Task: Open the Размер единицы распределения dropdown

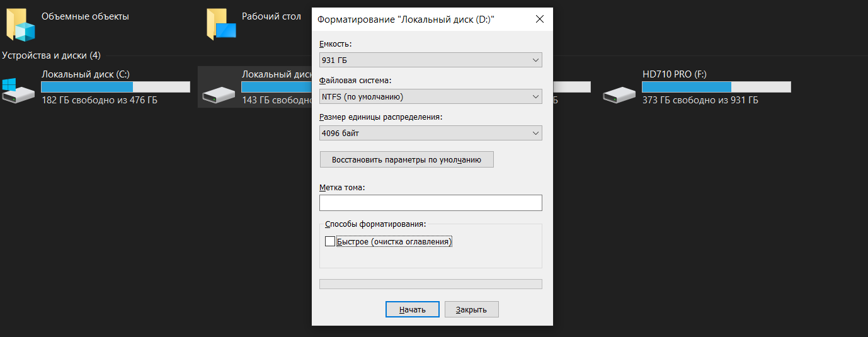Action: pyautogui.click(x=431, y=133)
